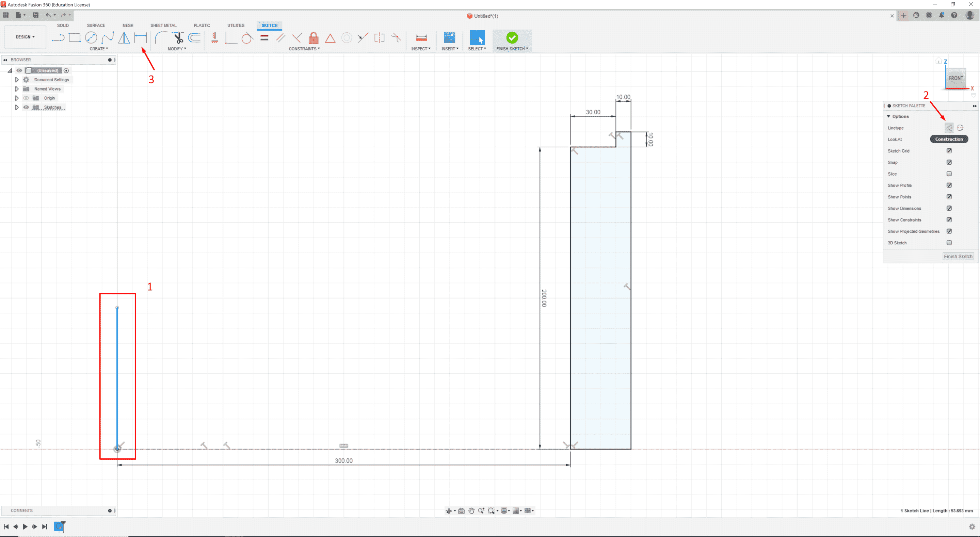Select the Fit Point Spline tool

108,38
